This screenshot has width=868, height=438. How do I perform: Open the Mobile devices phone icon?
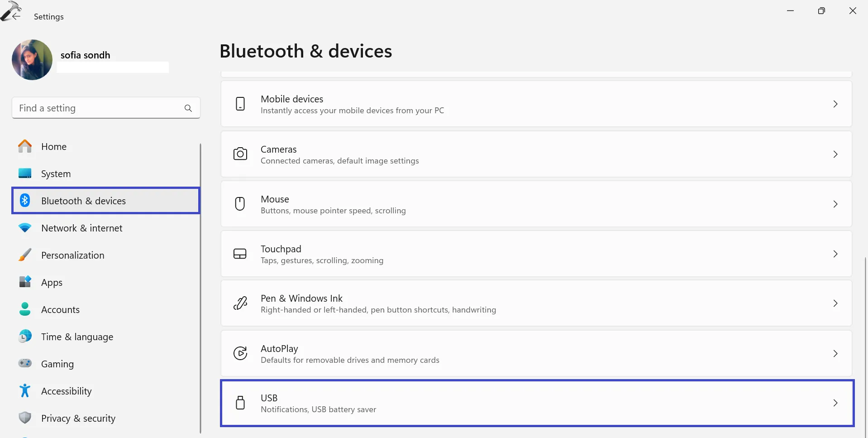pyautogui.click(x=240, y=104)
